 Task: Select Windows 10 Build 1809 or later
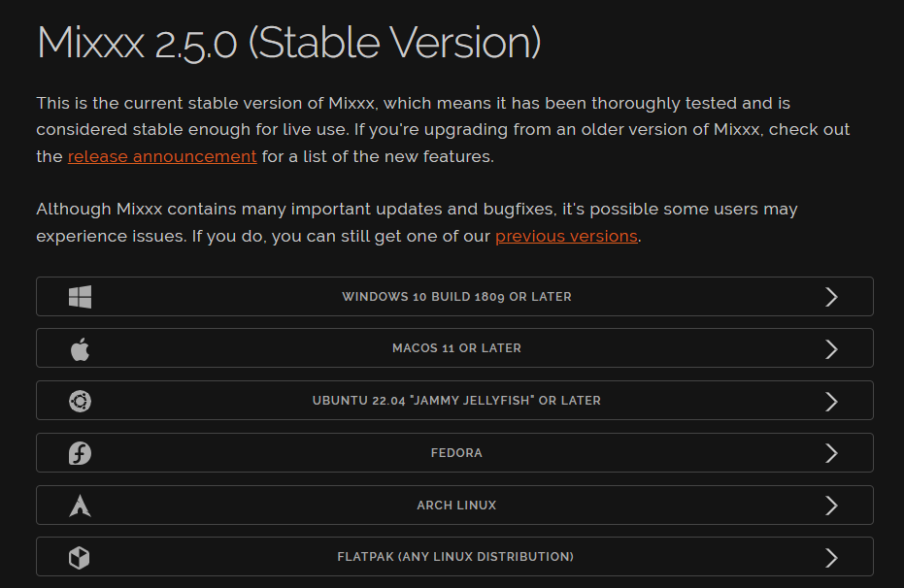point(456,297)
